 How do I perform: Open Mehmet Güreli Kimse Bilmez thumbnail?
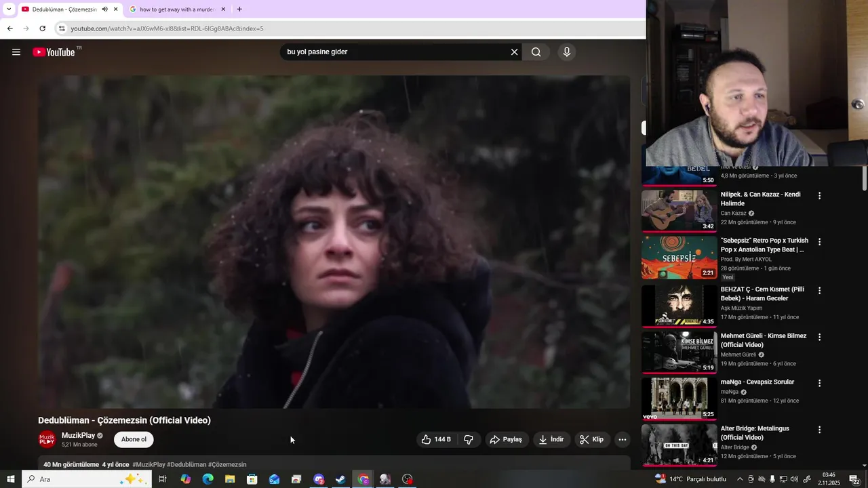point(679,352)
